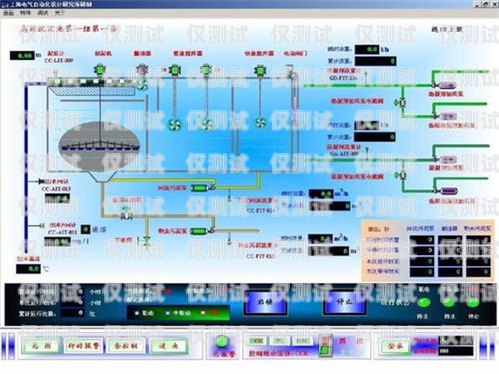
Task: Choose the 联动 linked mode radio option
Action: [136, 313]
